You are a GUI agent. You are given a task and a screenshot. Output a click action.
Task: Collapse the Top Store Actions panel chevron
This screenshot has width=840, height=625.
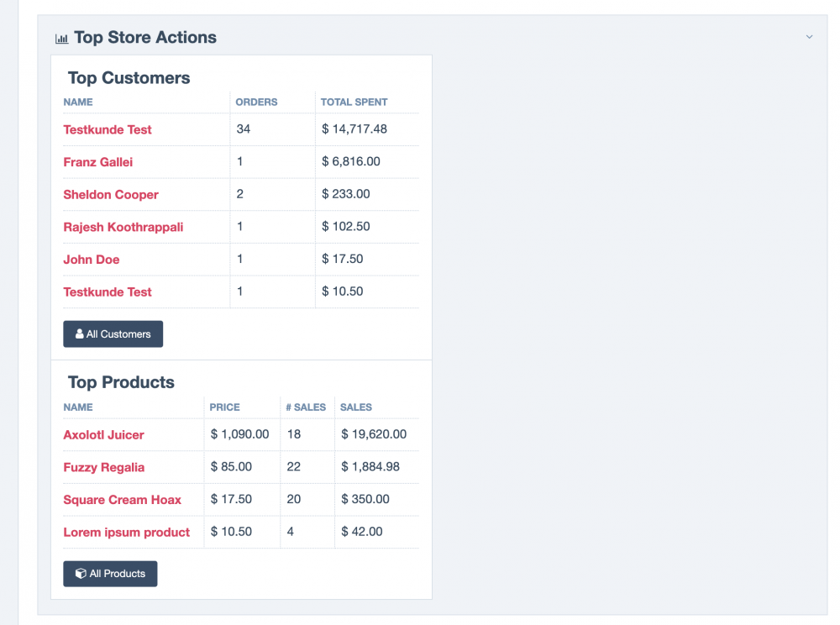[x=809, y=37]
